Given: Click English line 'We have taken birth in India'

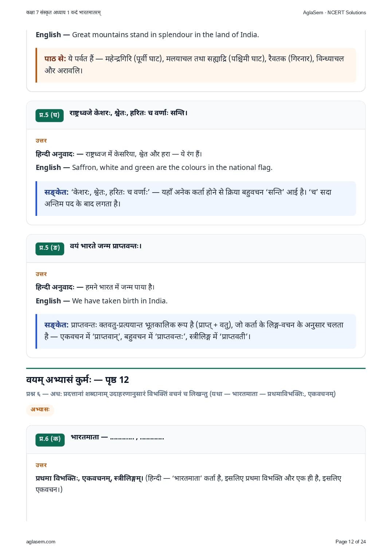Looking at the screenshot, I should point(102,301).
